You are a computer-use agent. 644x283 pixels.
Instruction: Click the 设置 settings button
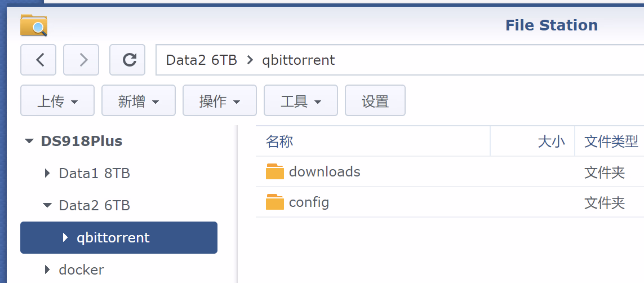[x=375, y=101]
